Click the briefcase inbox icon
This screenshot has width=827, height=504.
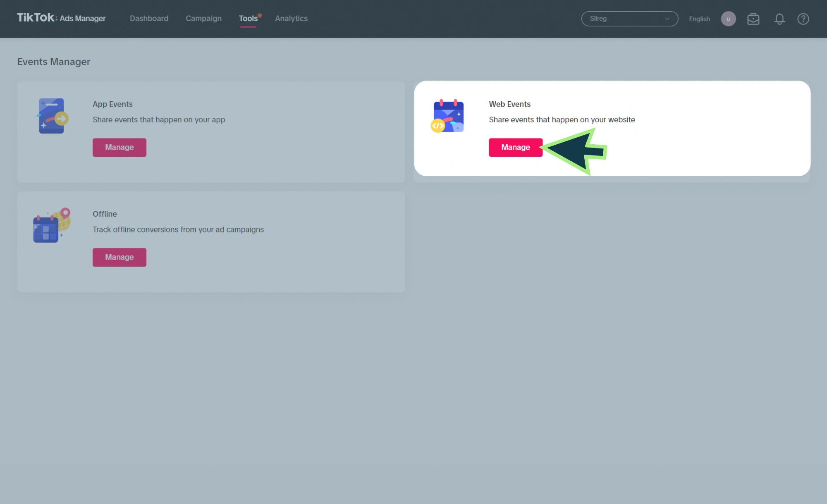753,19
